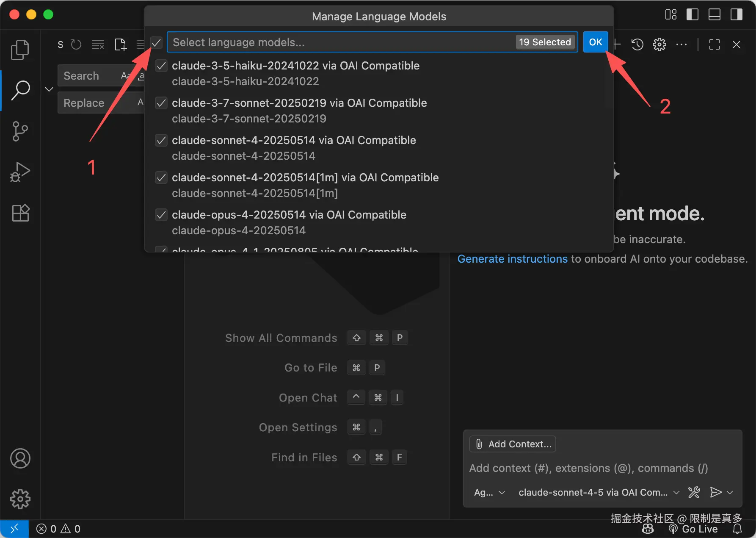Toggle the bottom panel
The height and width of the screenshot is (538, 756).
(715, 15)
